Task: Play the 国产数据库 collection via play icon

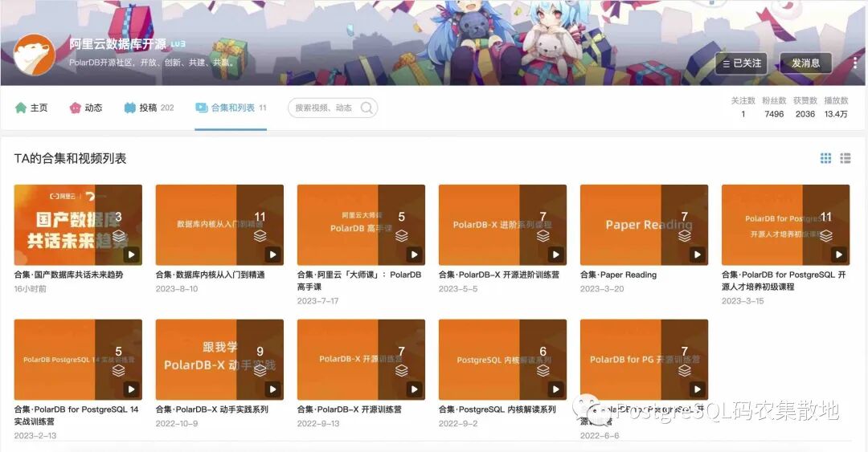Action: click(131, 255)
